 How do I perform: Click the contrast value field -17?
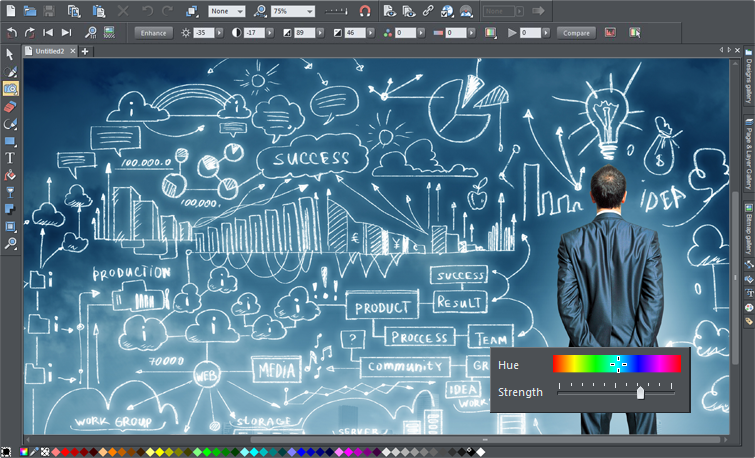point(254,33)
